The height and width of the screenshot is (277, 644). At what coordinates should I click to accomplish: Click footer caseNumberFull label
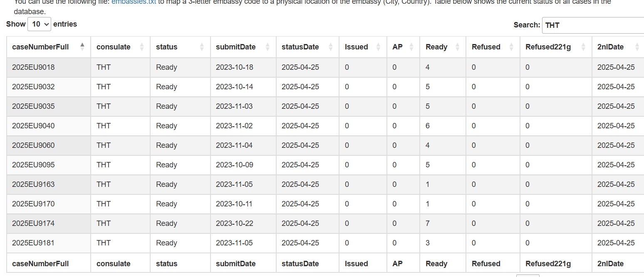40,264
